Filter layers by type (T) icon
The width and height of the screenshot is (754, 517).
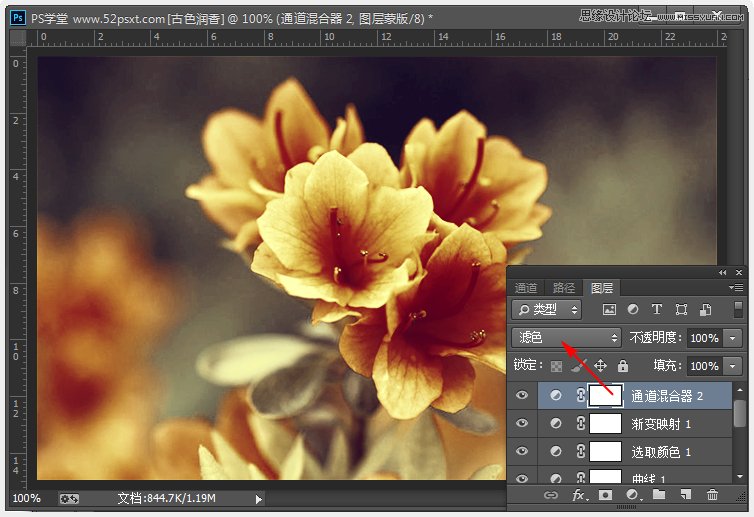656,310
